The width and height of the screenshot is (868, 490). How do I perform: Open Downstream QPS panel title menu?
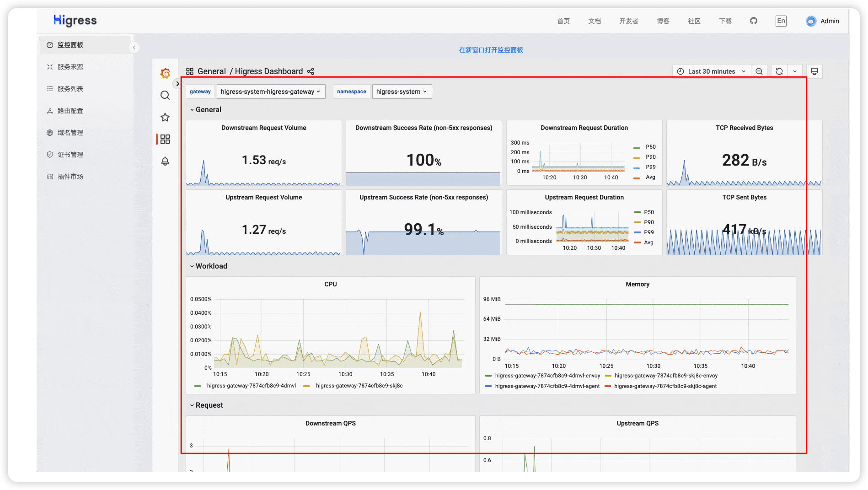pos(331,423)
